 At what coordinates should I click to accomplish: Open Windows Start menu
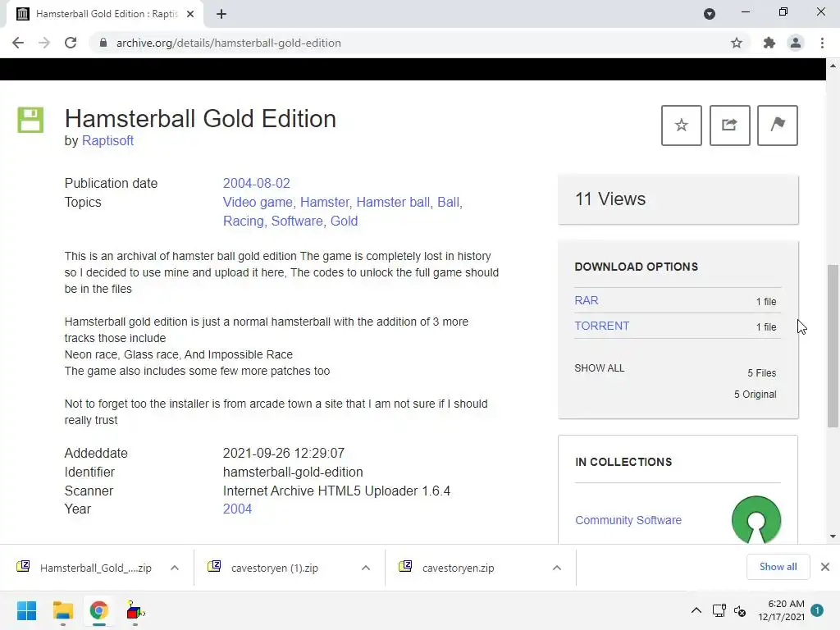pyautogui.click(x=27, y=610)
